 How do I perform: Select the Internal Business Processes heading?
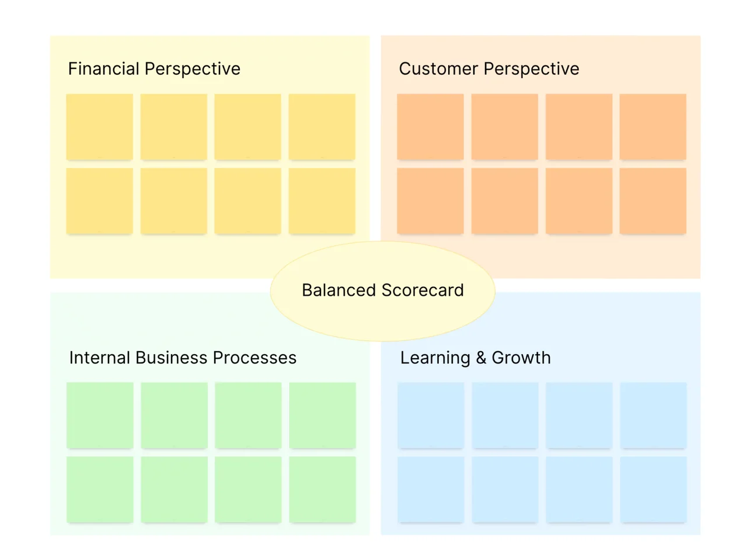(183, 358)
